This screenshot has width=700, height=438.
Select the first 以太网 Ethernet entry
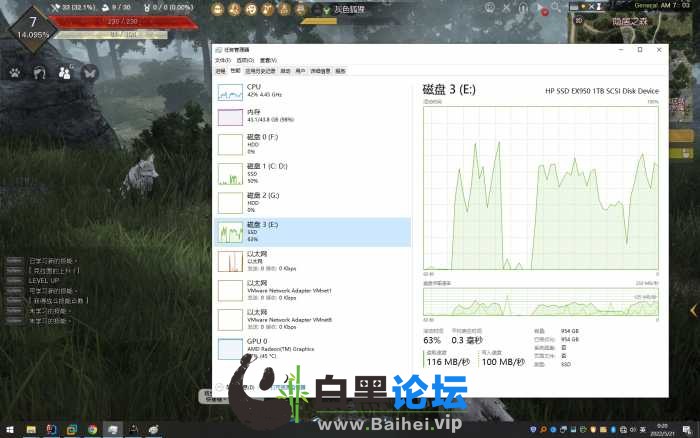(x=313, y=261)
